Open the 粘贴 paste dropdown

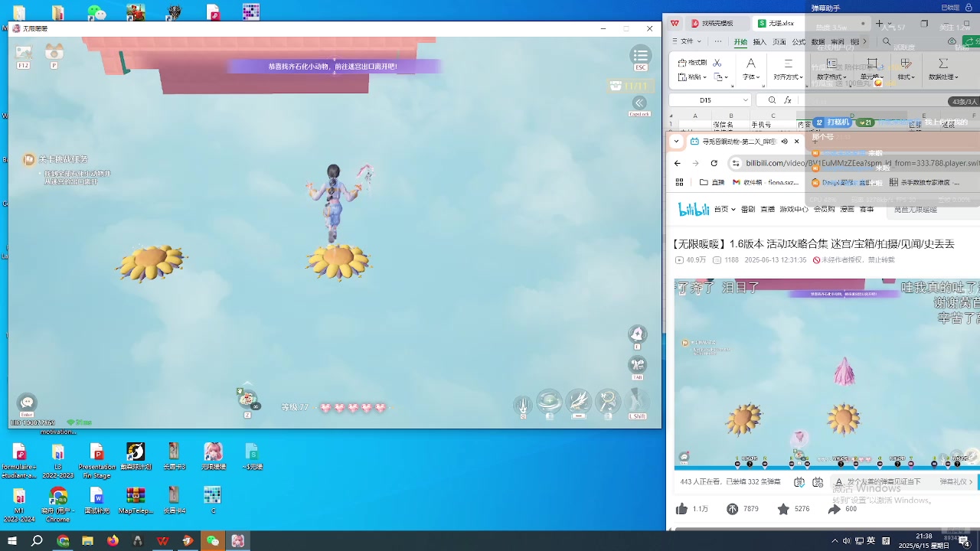(x=693, y=77)
